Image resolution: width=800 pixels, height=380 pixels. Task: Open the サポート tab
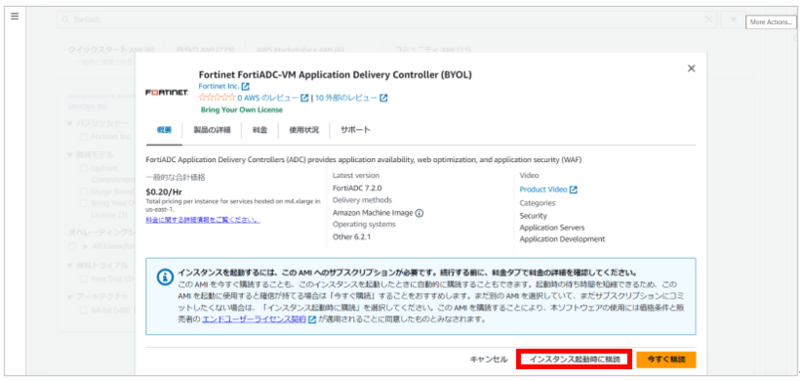[356, 130]
